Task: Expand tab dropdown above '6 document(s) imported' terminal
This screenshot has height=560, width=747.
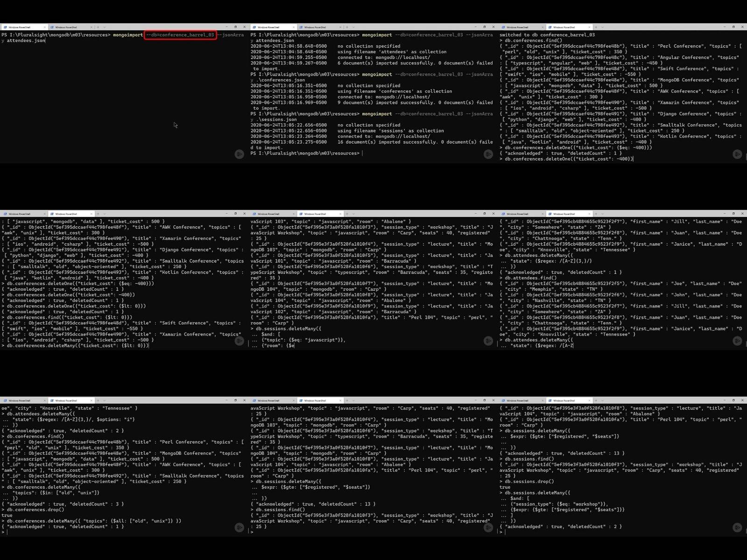Action: coord(353,27)
